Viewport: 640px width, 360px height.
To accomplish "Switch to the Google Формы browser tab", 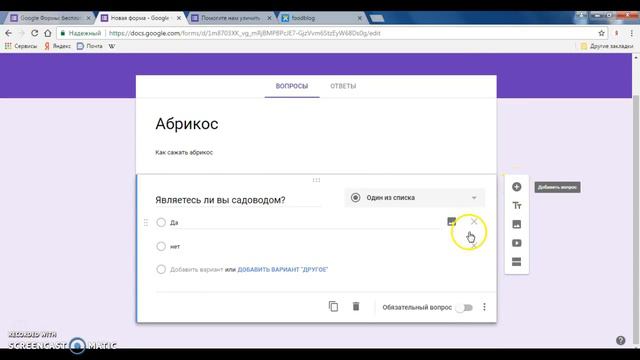I will tap(49, 18).
